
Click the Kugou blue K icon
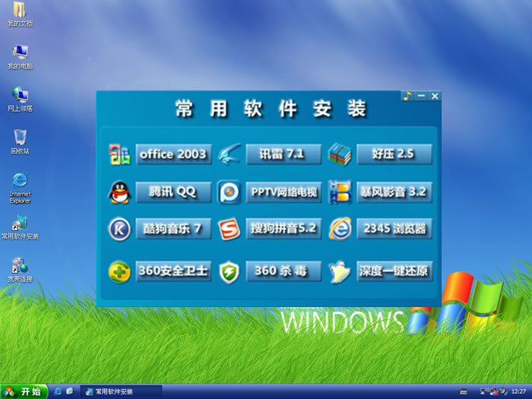coord(119,230)
